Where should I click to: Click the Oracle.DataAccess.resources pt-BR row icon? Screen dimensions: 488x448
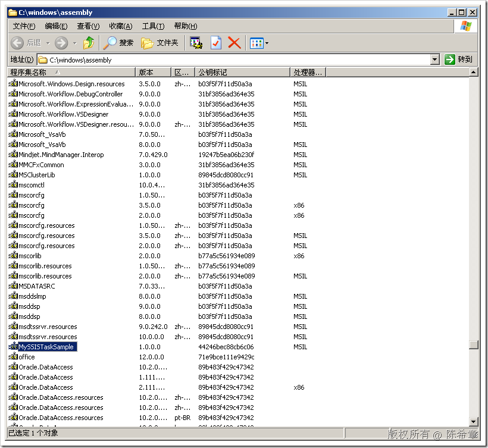coord(13,417)
